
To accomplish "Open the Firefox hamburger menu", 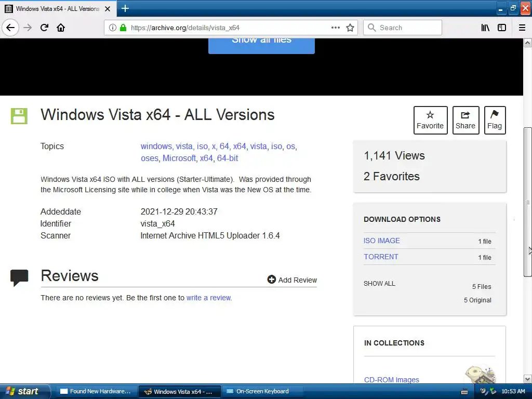I will (522, 28).
